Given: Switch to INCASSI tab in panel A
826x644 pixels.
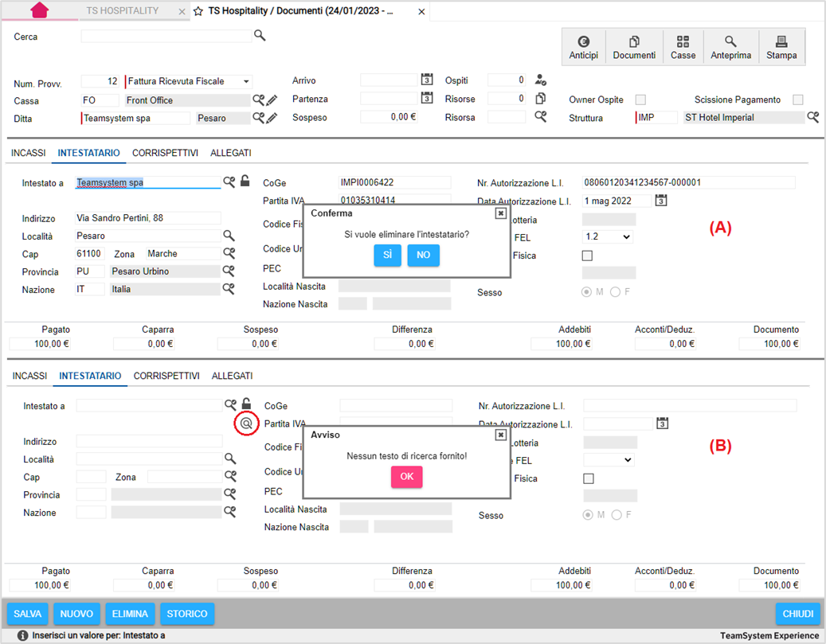Looking at the screenshot, I should pos(29,153).
